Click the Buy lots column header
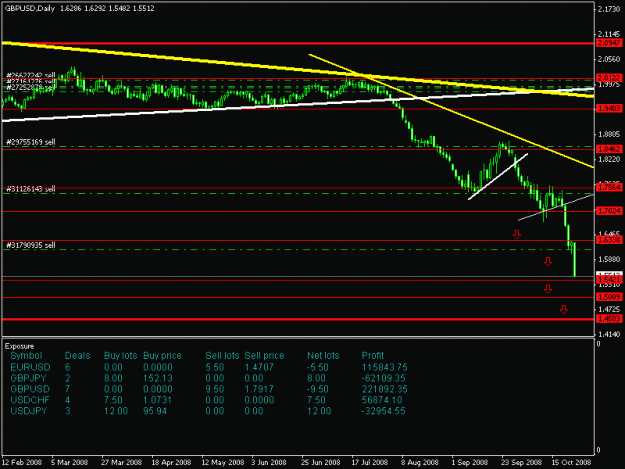The width and height of the screenshot is (625, 469). 120,355
